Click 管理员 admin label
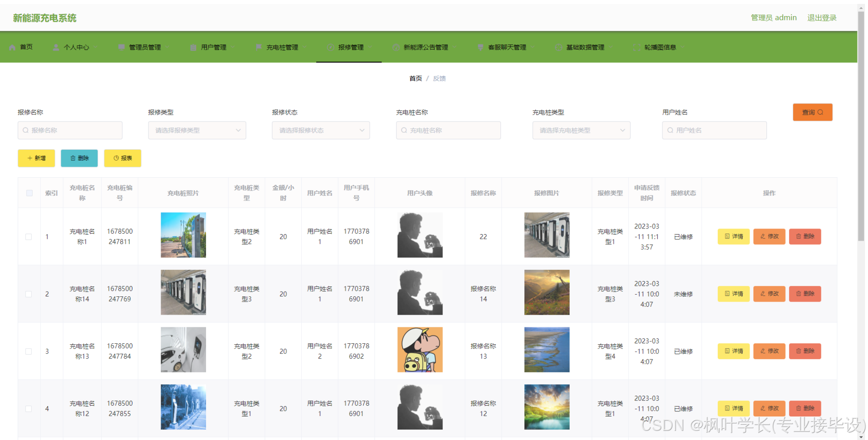The width and height of the screenshot is (868, 440). click(773, 18)
